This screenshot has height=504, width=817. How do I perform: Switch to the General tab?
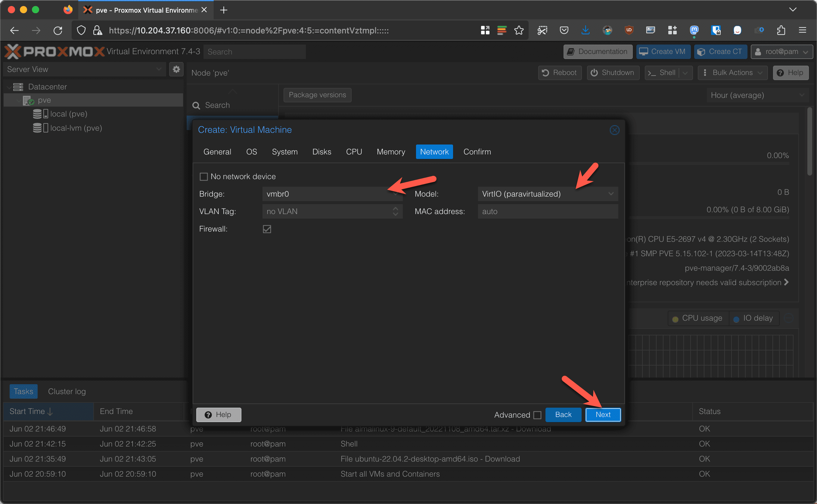(x=217, y=152)
